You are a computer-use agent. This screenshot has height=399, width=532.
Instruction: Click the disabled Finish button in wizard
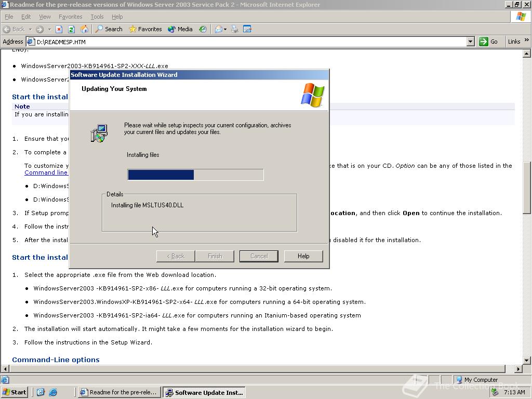[215, 256]
